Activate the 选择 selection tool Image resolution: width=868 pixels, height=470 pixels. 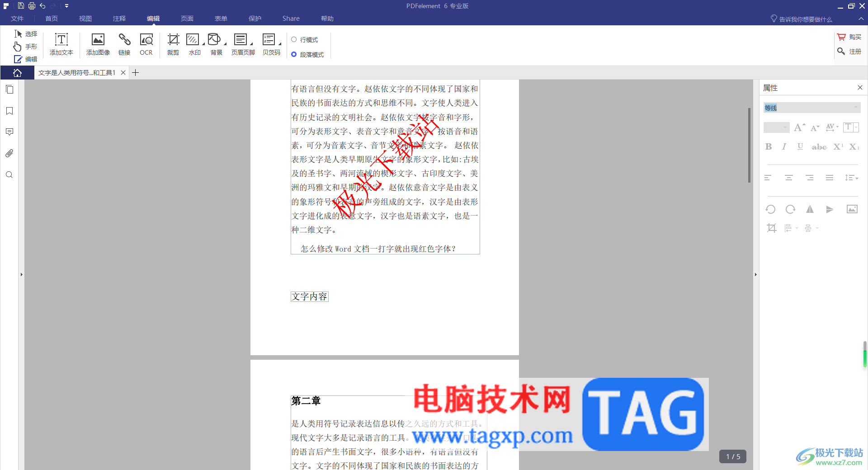click(26, 34)
